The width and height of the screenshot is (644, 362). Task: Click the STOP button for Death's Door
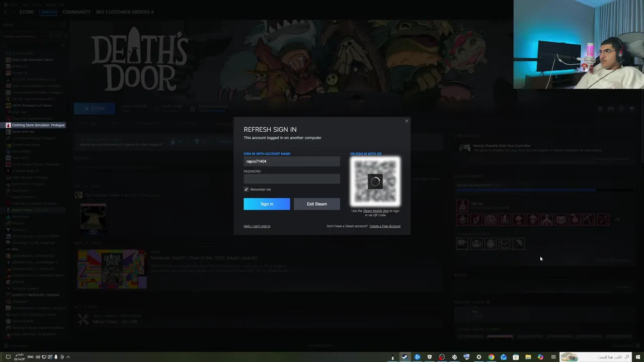[x=95, y=109]
